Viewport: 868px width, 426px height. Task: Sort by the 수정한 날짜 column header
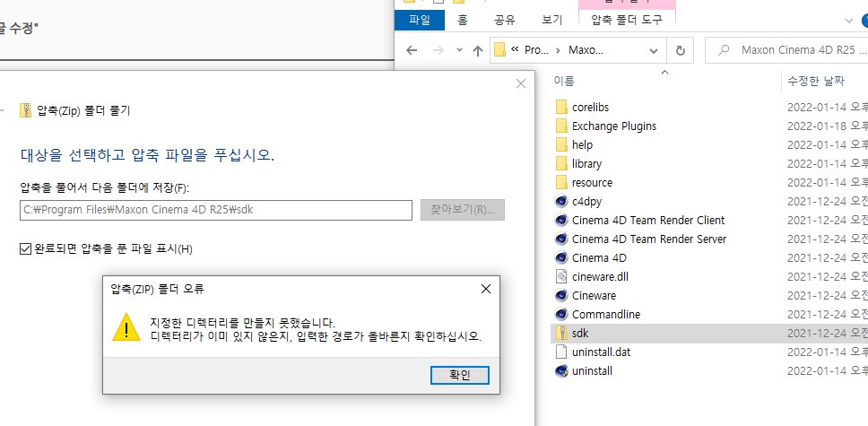tap(815, 81)
